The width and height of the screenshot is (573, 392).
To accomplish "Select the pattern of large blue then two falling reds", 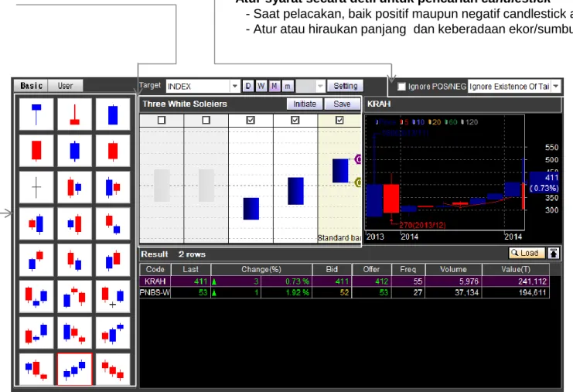I will tap(74, 333).
